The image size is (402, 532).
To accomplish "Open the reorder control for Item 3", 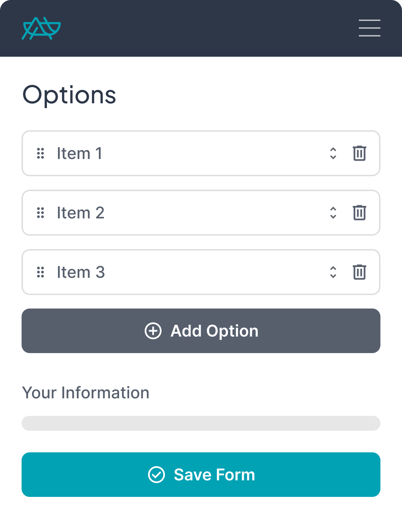I will pyautogui.click(x=333, y=272).
